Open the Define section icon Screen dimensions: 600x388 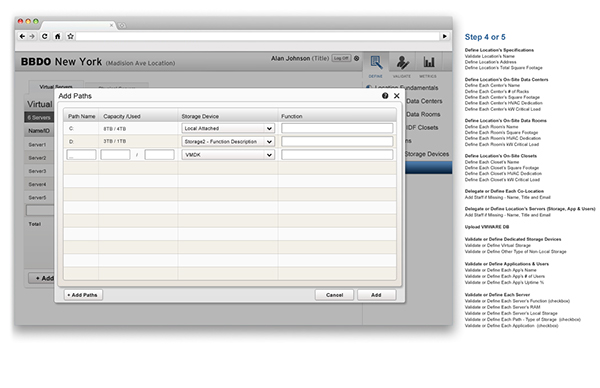(x=376, y=62)
